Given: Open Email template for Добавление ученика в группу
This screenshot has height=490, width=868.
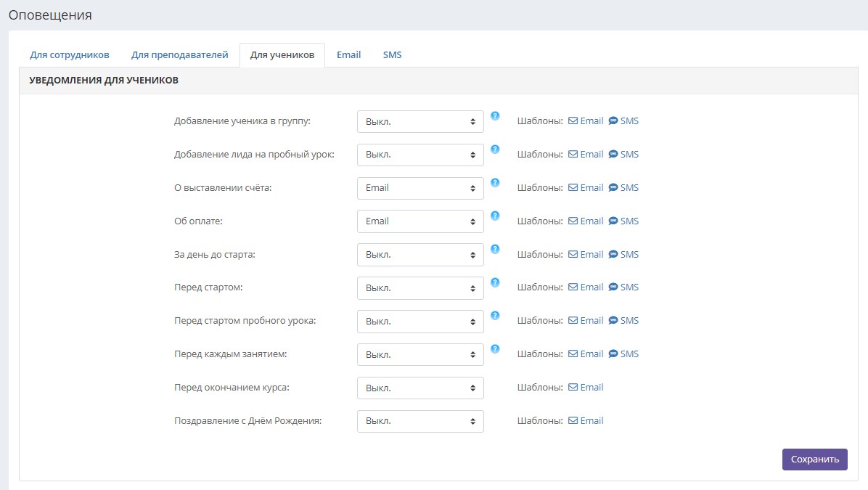Looking at the screenshot, I should tap(586, 121).
